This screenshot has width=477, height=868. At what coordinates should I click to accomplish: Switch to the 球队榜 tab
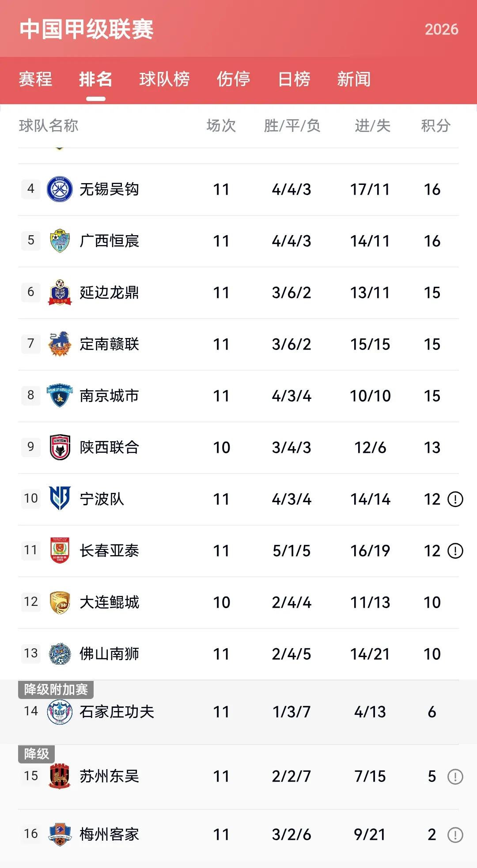(164, 79)
